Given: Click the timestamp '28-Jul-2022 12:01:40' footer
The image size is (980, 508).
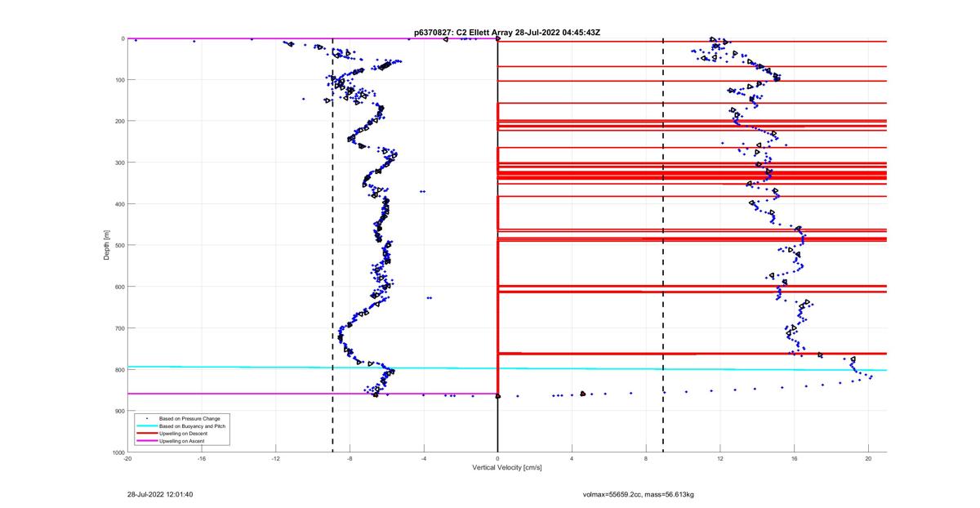Looking at the screenshot, I should 160,494.
